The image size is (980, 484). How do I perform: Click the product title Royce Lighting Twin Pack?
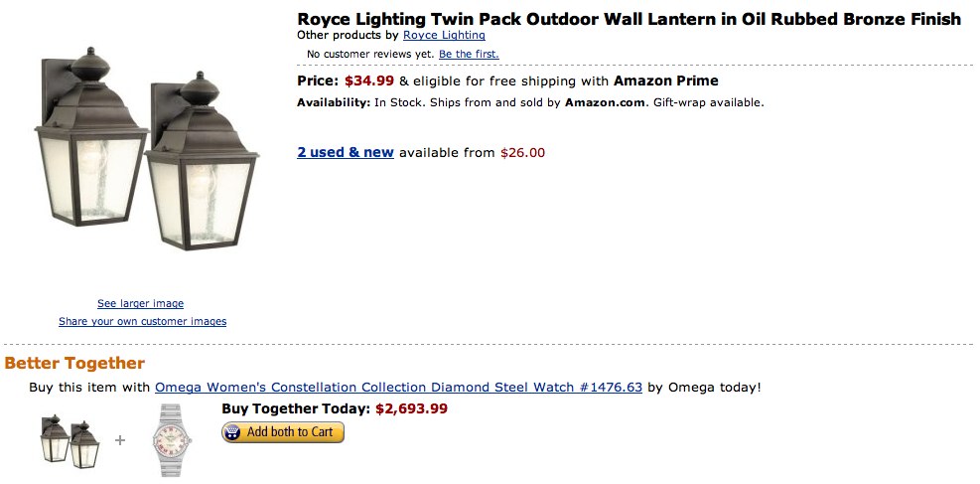pyautogui.click(x=629, y=19)
